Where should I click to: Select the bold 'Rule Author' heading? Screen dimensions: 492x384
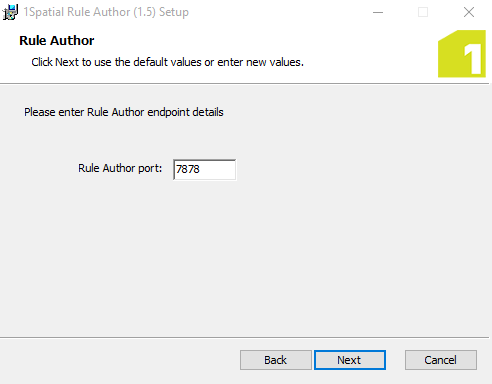pos(57,41)
